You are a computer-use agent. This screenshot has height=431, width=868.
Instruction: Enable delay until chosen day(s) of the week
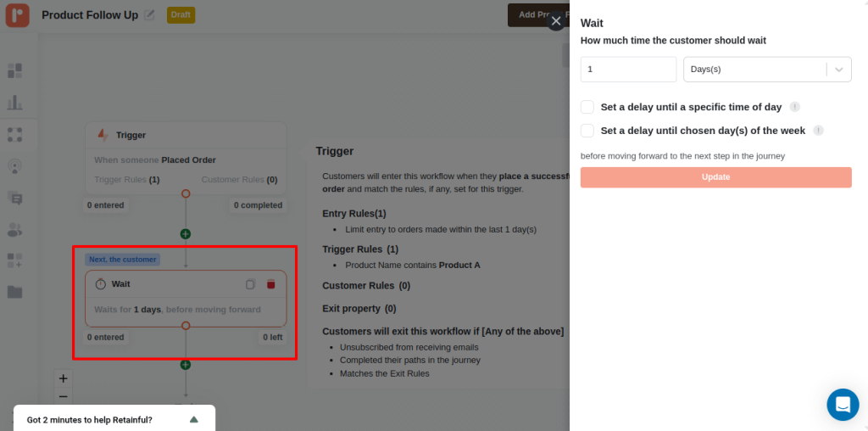tap(587, 131)
